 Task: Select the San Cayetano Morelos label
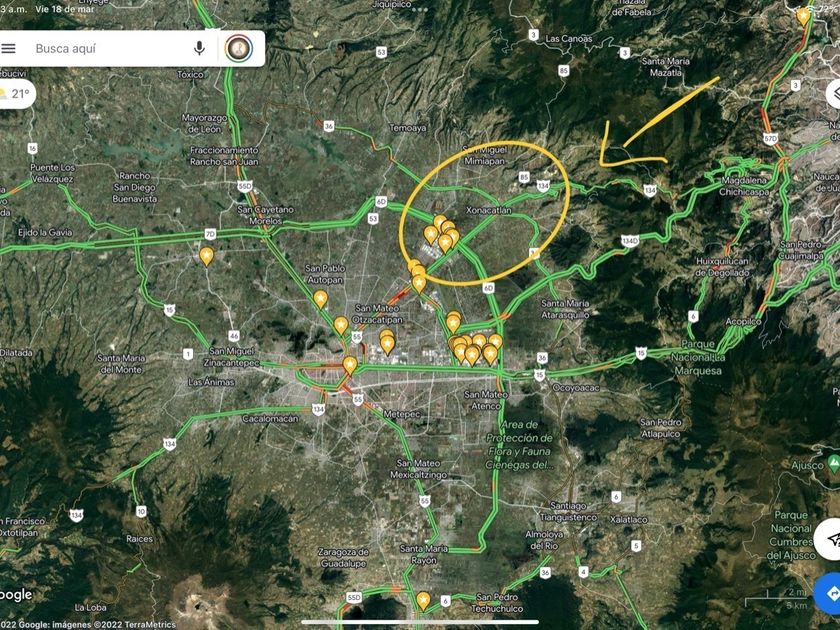[x=265, y=215]
